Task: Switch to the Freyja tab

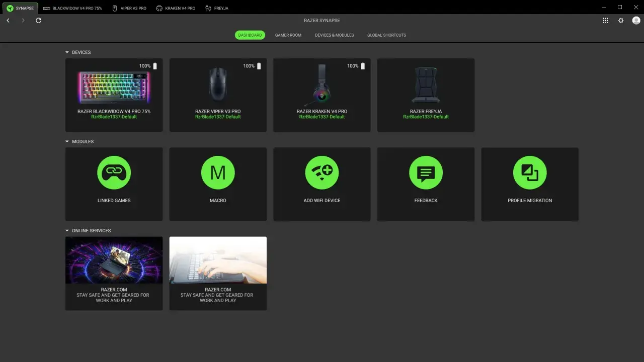Action: [x=217, y=9]
